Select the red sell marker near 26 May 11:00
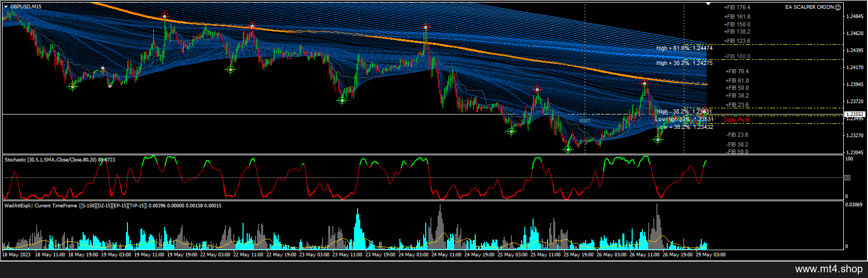 coord(645,83)
